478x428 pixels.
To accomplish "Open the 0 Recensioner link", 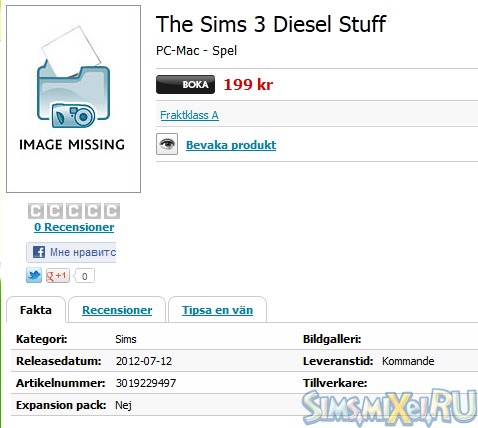I will point(74,227).
